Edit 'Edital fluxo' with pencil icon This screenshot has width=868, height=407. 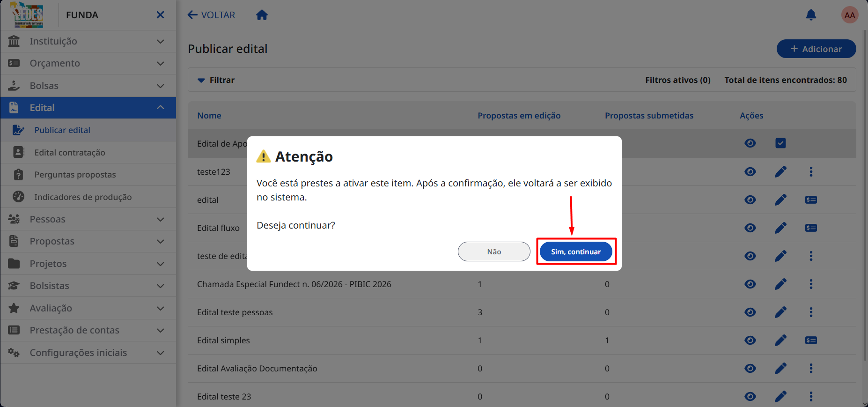tap(780, 228)
